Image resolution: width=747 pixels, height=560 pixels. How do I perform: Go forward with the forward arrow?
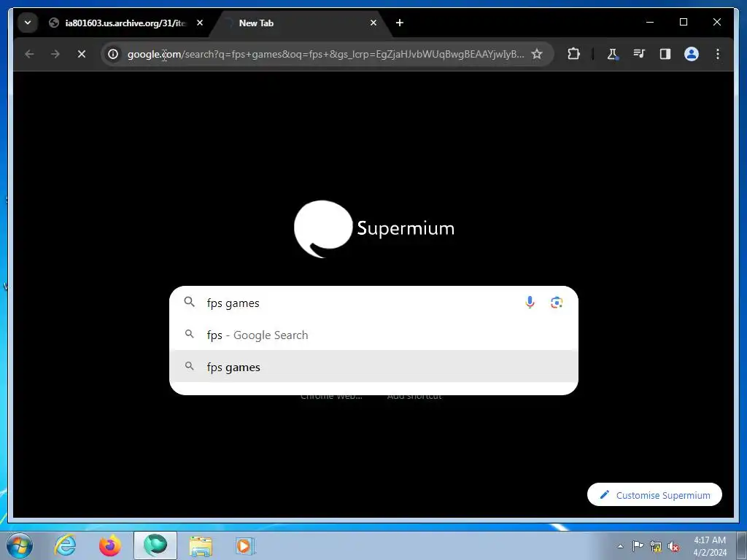coord(55,54)
